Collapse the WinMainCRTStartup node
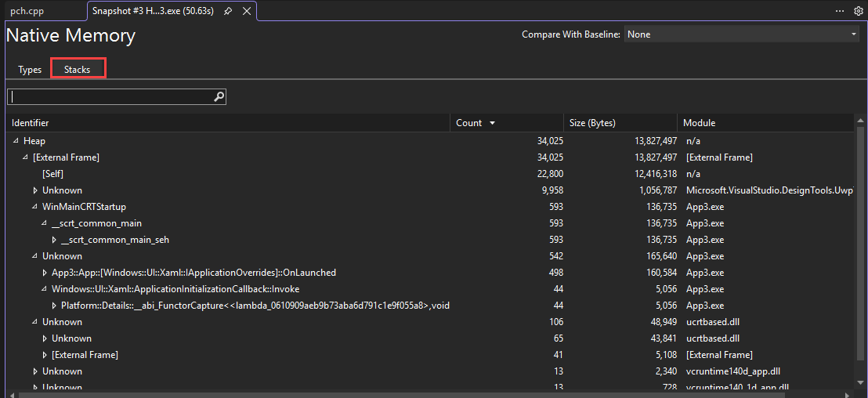This screenshot has width=868, height=398. pos(34,207)
